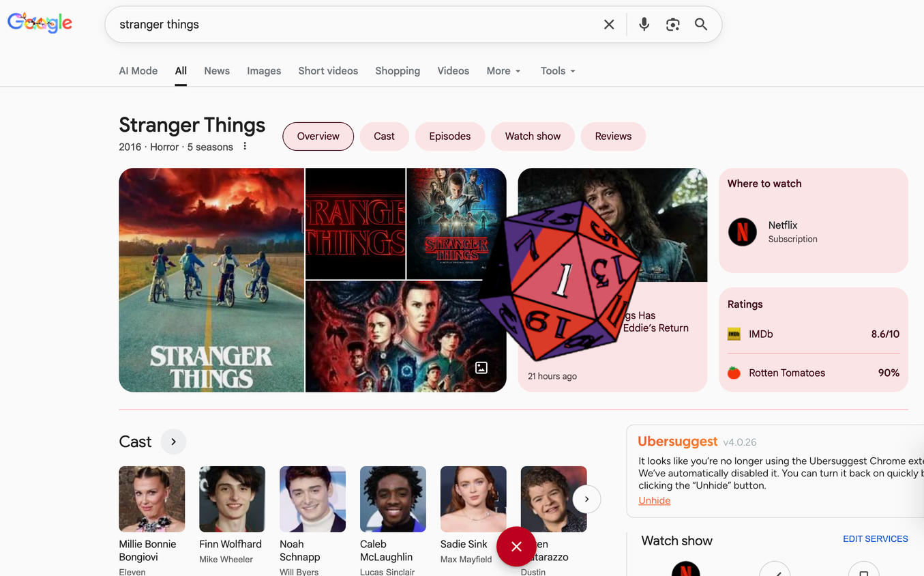Open Noah Schnapp cast photo
Screen dimensions: 924x576
(312, 499)
